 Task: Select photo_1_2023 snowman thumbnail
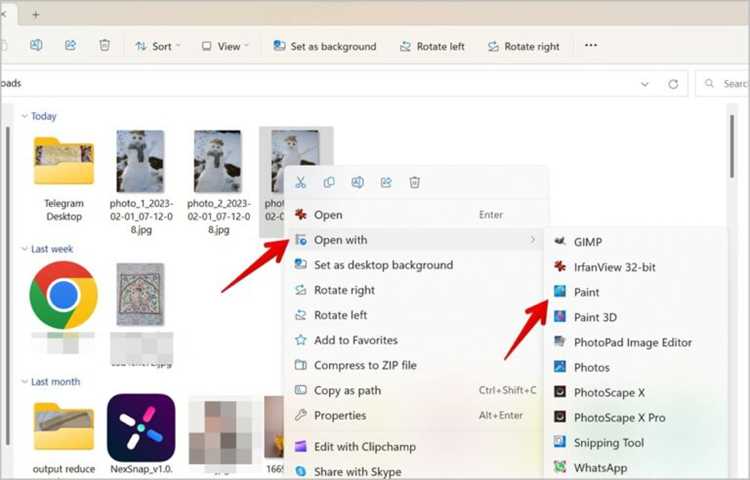141,162
